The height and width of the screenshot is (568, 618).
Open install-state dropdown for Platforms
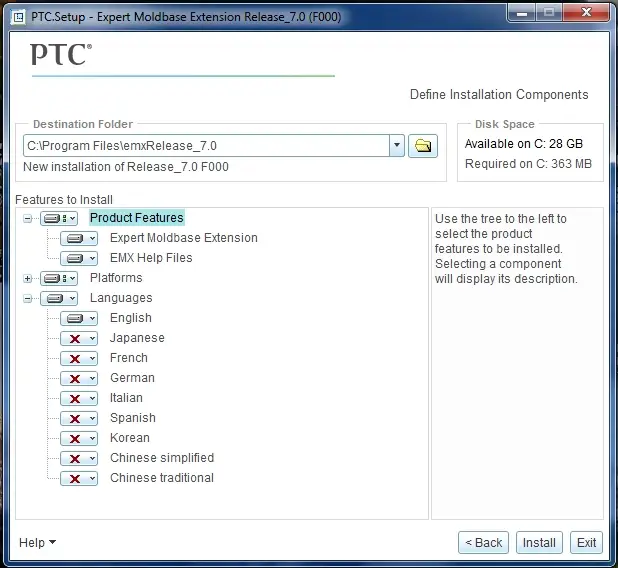[59, 278]
